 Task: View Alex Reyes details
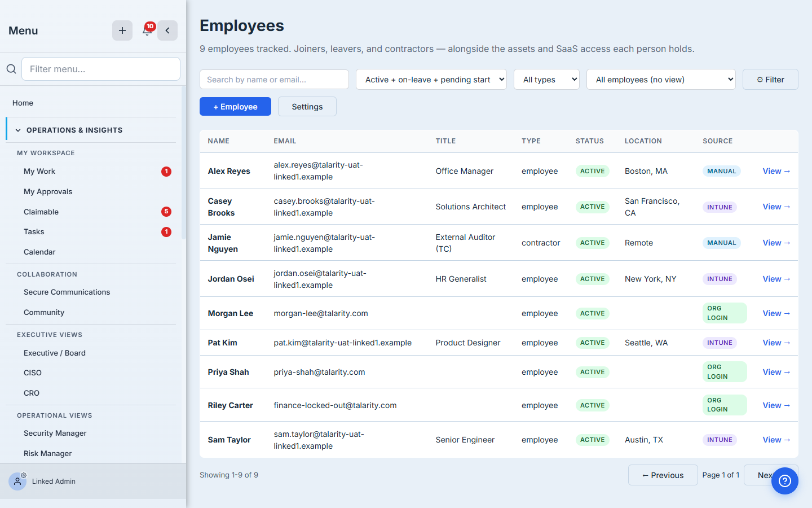coord(776,171)
